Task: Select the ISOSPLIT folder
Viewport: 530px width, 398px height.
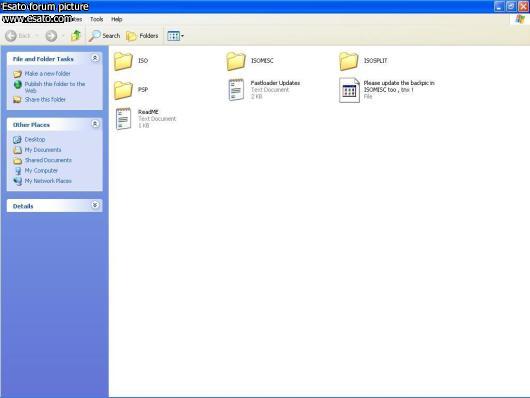Action: point(363,61)
